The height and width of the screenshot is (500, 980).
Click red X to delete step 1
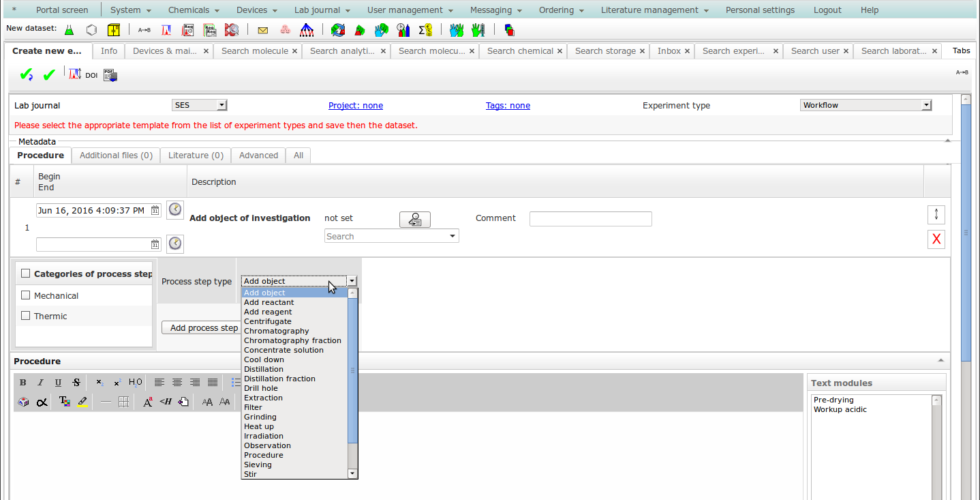936,239
